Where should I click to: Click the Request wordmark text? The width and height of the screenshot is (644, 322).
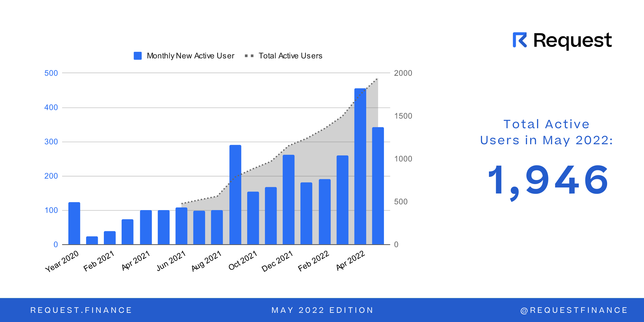pyautogui.click(x=572, y=41)
